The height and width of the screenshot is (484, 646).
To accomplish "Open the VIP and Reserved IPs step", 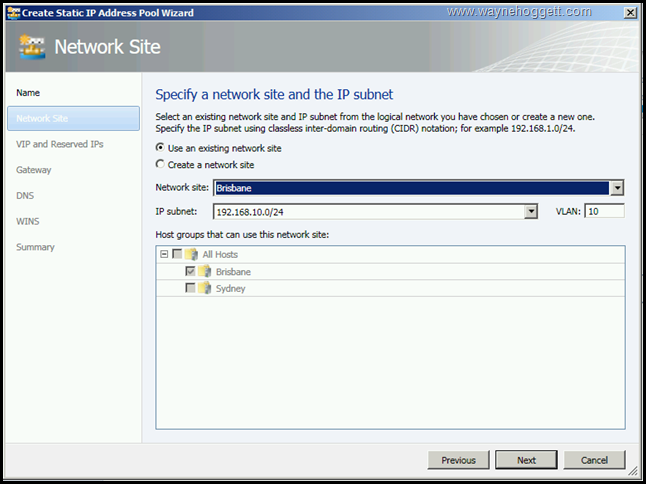I will [60, 144].
